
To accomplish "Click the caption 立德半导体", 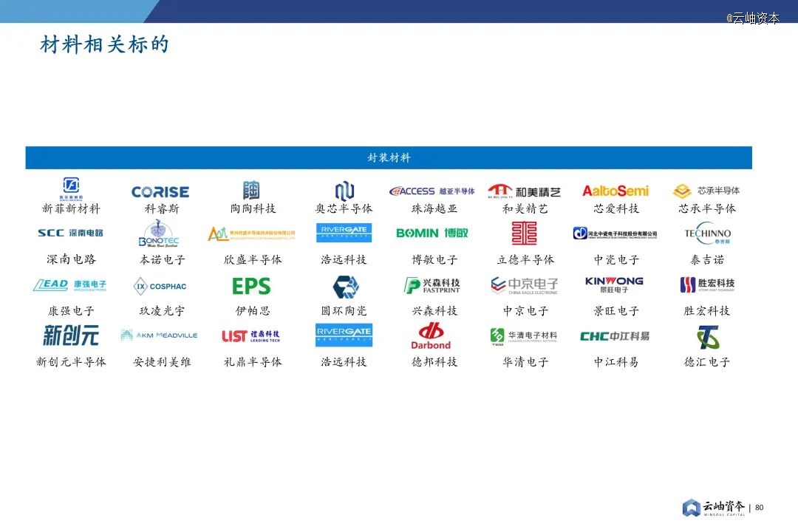I will (x=526, y=260).
